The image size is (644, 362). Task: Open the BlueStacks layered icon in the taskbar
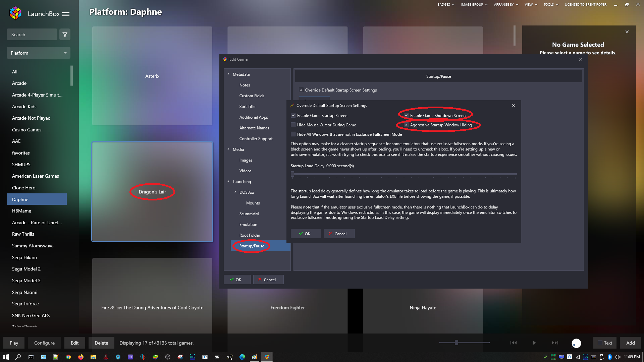click(155, 357)
